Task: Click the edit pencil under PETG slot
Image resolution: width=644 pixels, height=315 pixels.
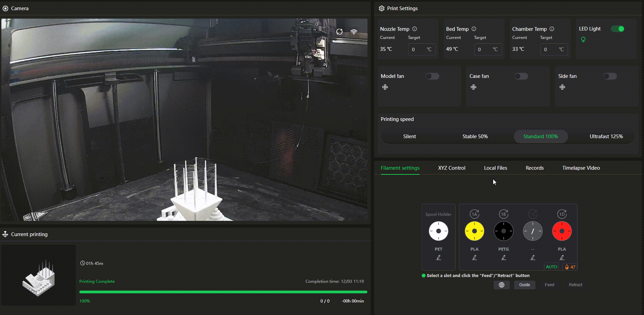Action: tap(504, 257)
